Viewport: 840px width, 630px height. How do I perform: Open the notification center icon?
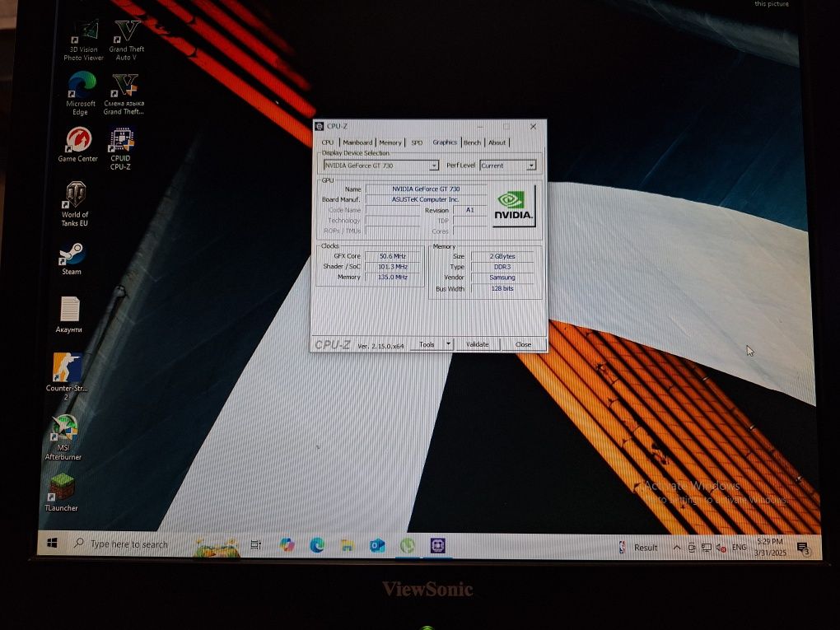[803, 548]
